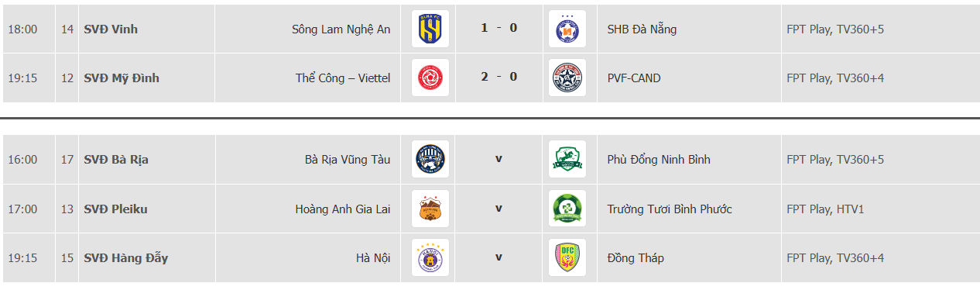The width and height of the screenshot is (980, 290).
Task: Click the Đồng Tháp club logo
Action: click(x=567, y=257)
